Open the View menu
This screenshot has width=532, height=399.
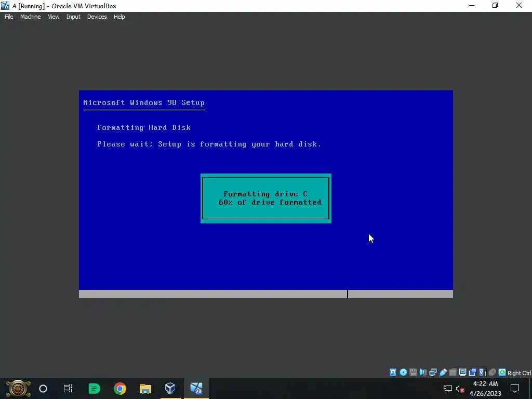click(54, 17)
